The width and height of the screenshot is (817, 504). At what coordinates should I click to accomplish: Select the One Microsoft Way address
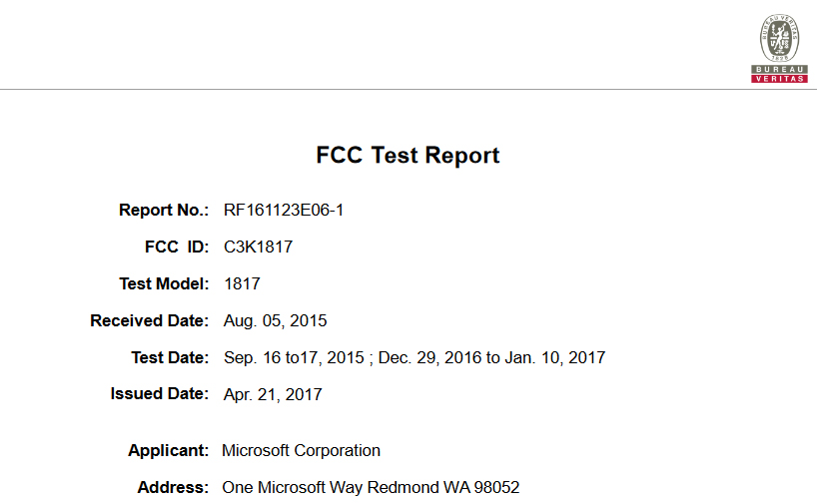coord(371,487)
